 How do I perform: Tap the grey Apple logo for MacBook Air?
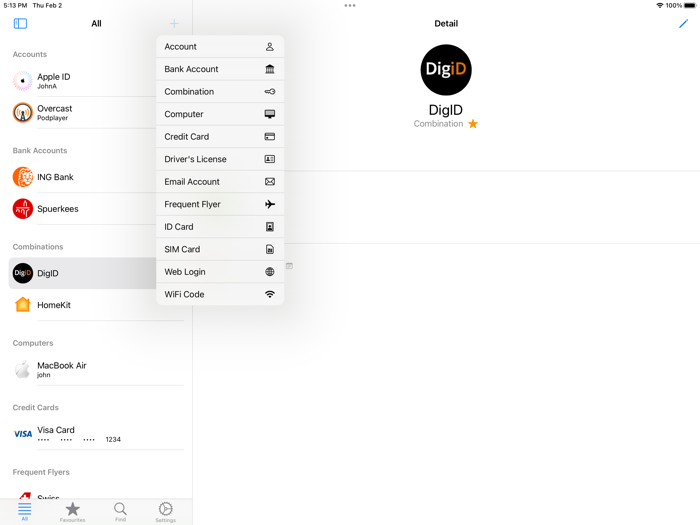pos(22,369)
